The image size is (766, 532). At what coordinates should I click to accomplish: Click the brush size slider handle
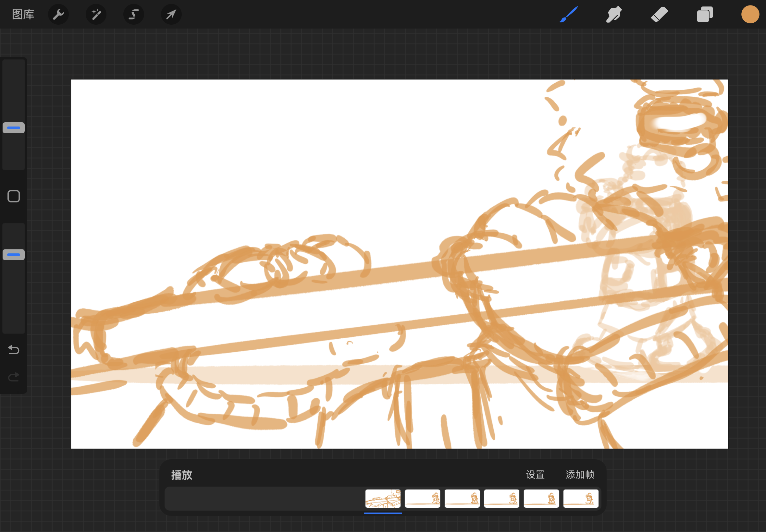tap(14, 128)
